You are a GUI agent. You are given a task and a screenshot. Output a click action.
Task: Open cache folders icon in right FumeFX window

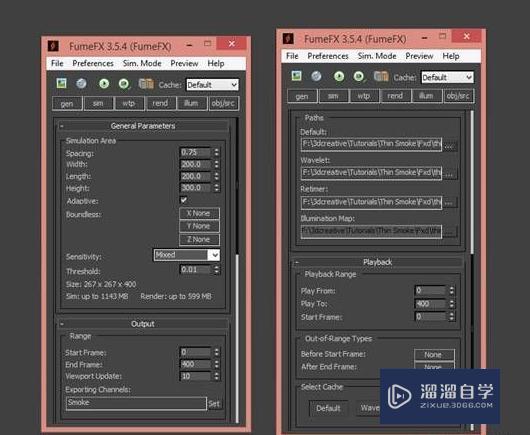(x=381, y=76)
